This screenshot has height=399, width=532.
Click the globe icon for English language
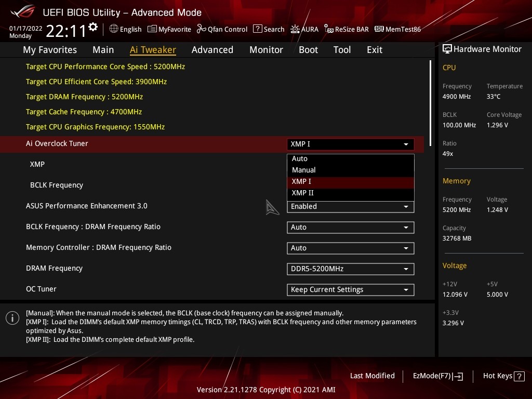pos(114,29)
